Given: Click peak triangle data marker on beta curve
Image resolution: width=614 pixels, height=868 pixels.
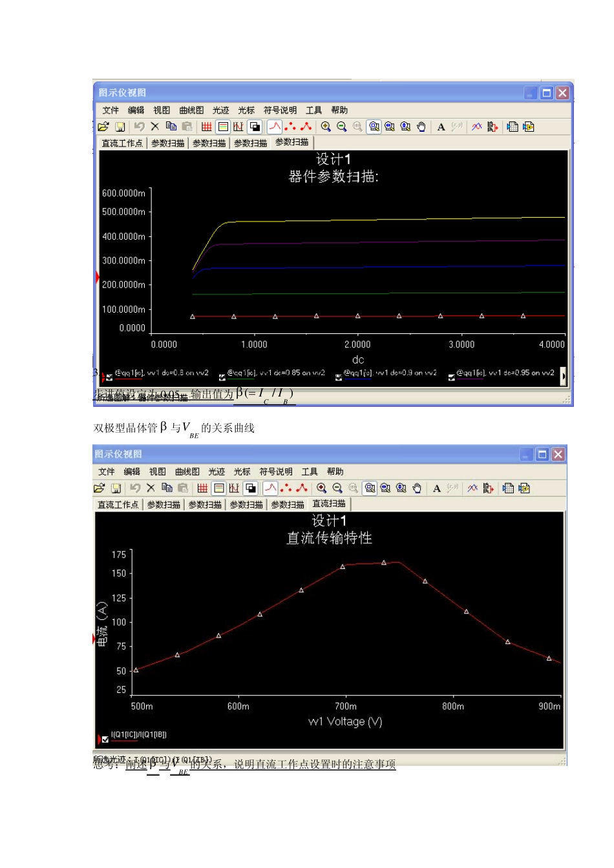Looking at the screenshot, I should click(x=384, y=563).
